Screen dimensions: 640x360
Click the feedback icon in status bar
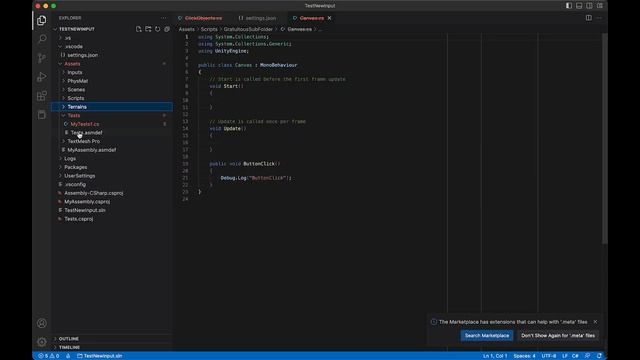(587, 356)
